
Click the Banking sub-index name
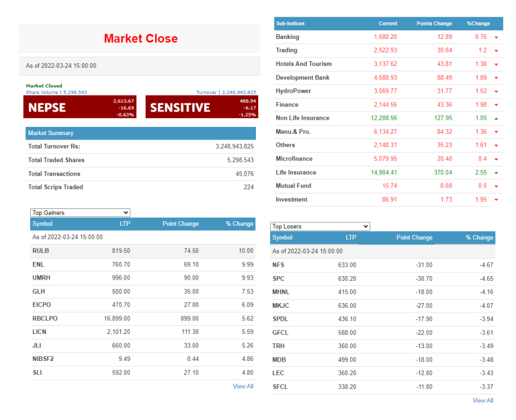click(288, 37)
